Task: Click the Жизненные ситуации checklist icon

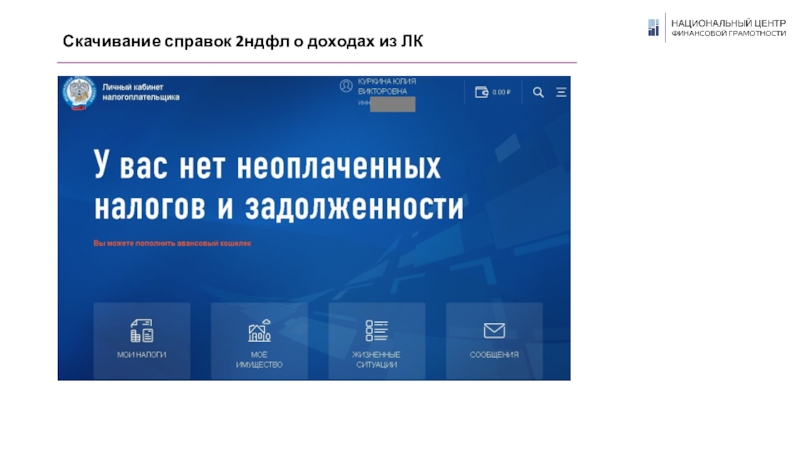Action: pyautogui.click(x=377, y=330)
